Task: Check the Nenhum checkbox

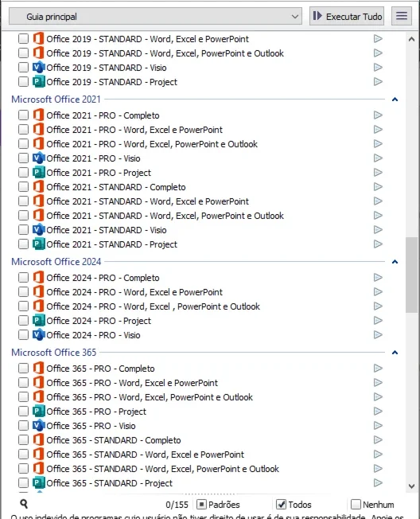Action: click(356, 505)
